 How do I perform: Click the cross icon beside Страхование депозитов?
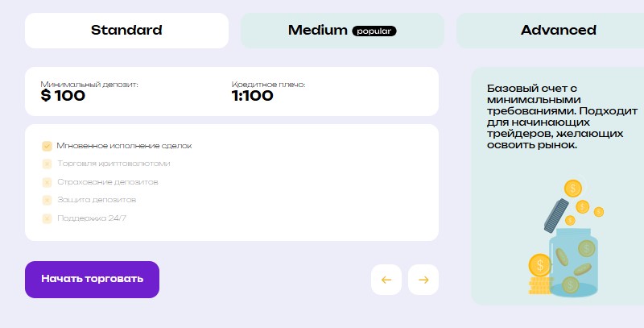[47, 182]
